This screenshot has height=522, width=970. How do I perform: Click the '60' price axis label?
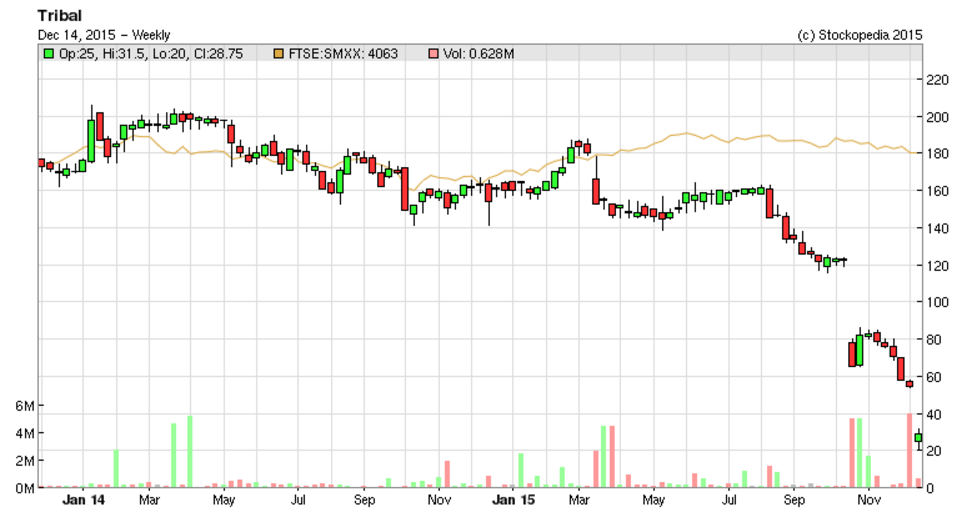[934, 377]
